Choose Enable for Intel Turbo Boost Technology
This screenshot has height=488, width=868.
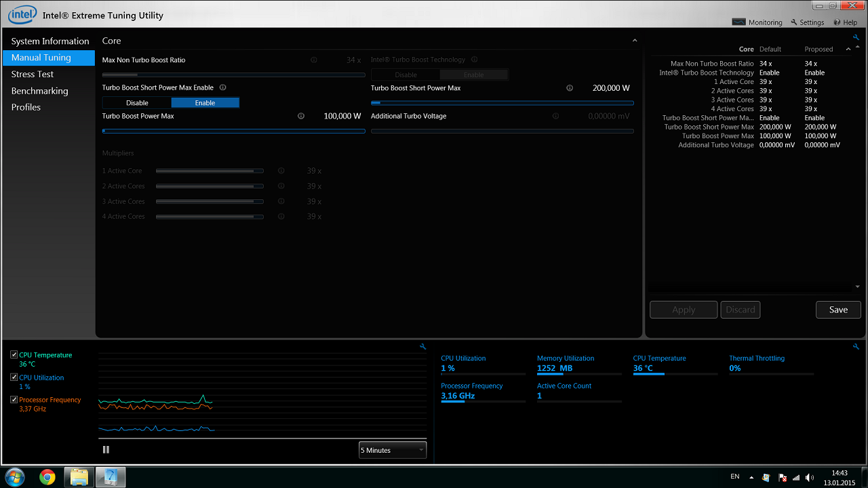pyautogui.click(x=474, y=75)
